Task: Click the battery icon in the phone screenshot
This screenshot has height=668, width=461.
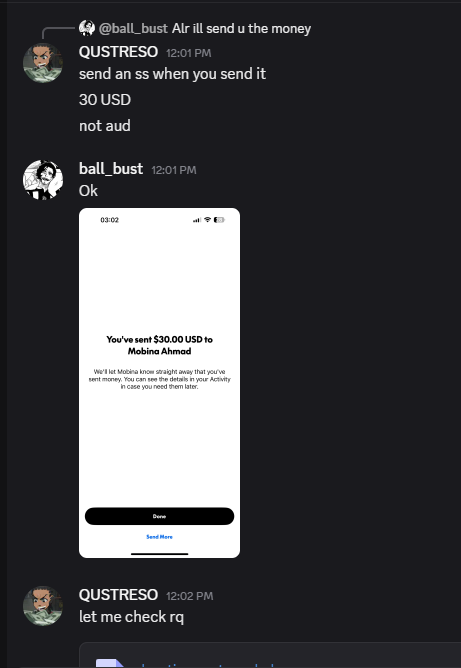Action: pos(219,220)
